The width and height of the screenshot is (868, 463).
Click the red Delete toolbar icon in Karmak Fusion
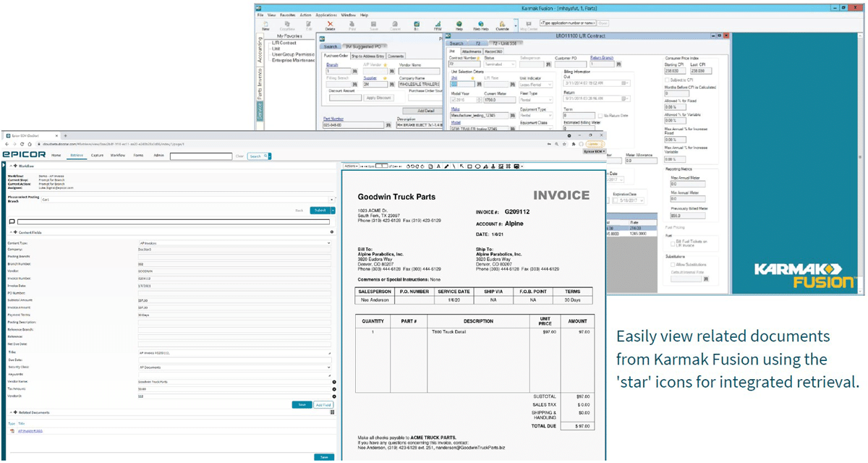(331, 25)
